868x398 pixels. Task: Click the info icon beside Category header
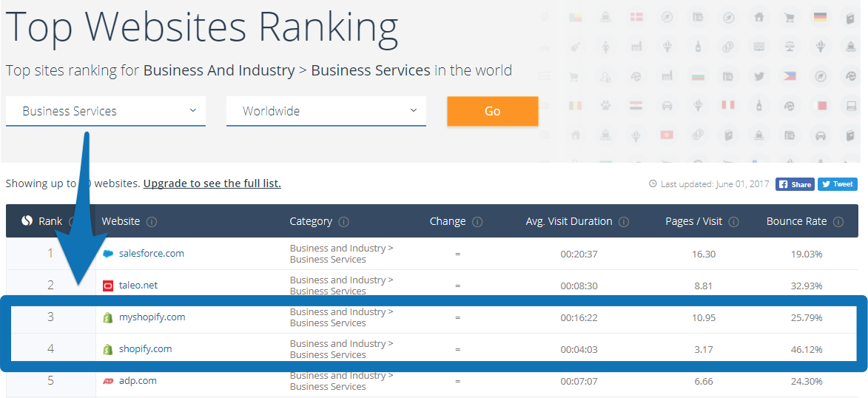point(344,222)
